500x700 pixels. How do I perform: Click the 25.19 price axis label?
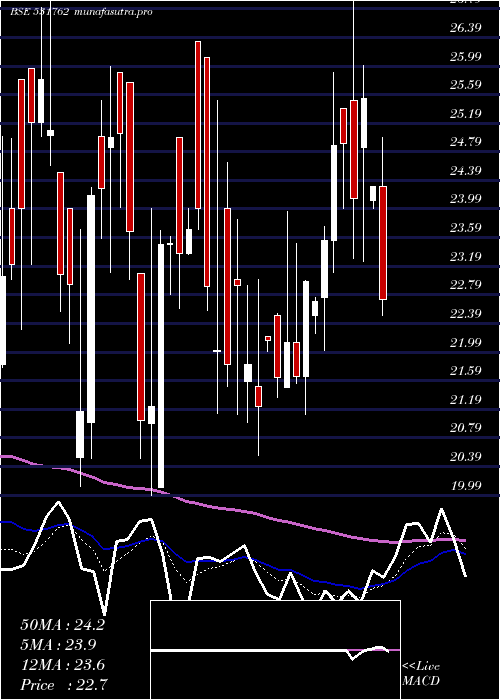[466, 113]
